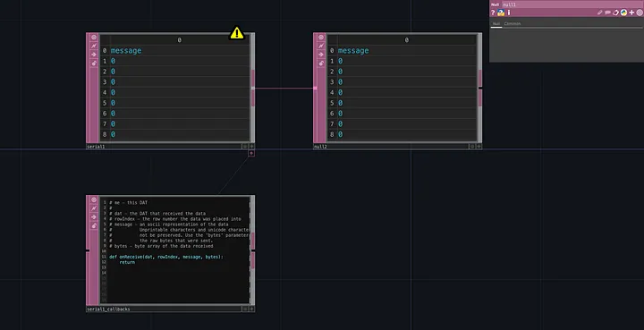Open Python help icon in parameter panel
644x330 pixels.
501,13
